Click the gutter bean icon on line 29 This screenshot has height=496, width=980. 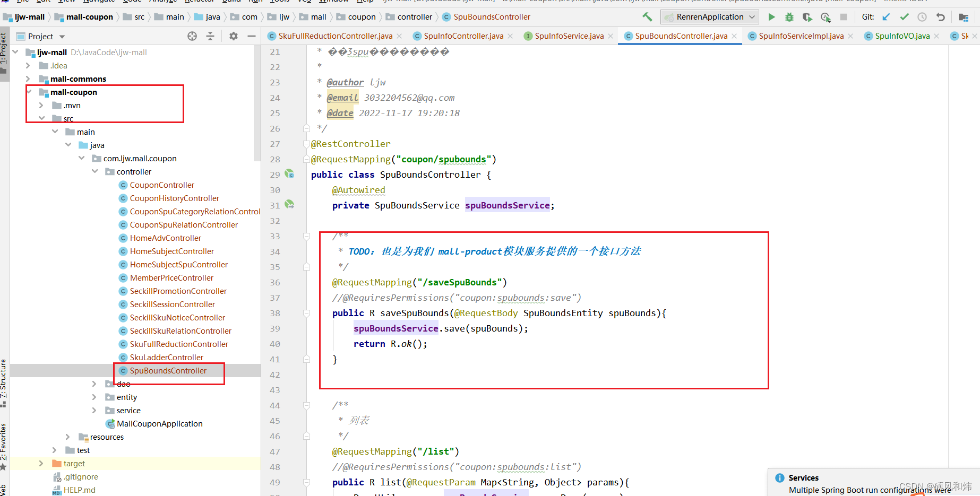coord(289,173)
